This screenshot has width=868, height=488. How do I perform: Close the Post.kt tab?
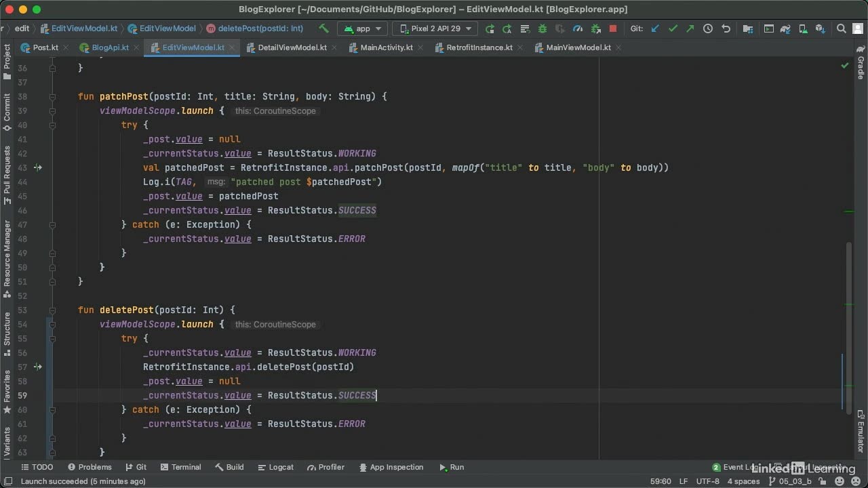[x=67, y=47]
